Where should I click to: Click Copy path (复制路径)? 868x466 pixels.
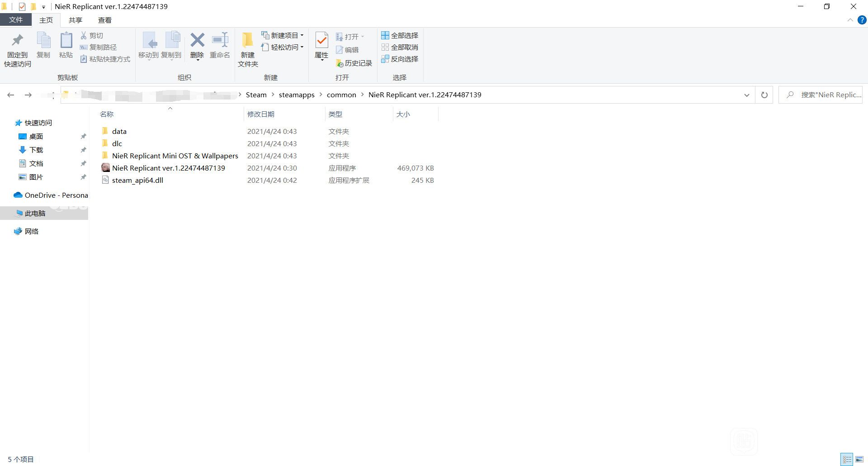99,47
